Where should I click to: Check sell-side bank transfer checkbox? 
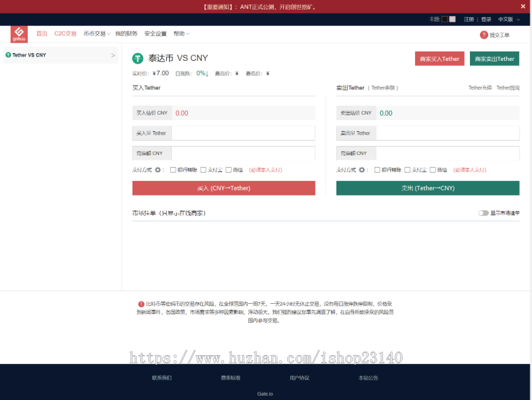377,170
